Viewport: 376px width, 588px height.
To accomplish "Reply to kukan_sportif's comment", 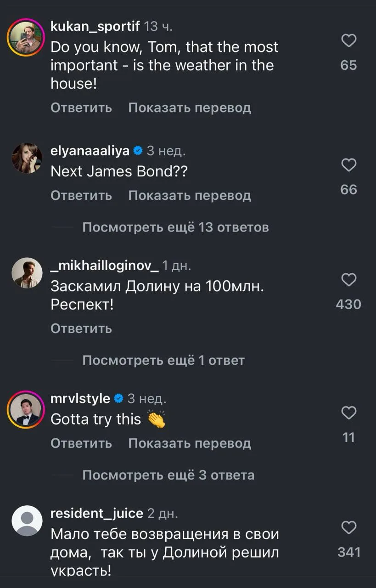I will click(x=81, y=108).
